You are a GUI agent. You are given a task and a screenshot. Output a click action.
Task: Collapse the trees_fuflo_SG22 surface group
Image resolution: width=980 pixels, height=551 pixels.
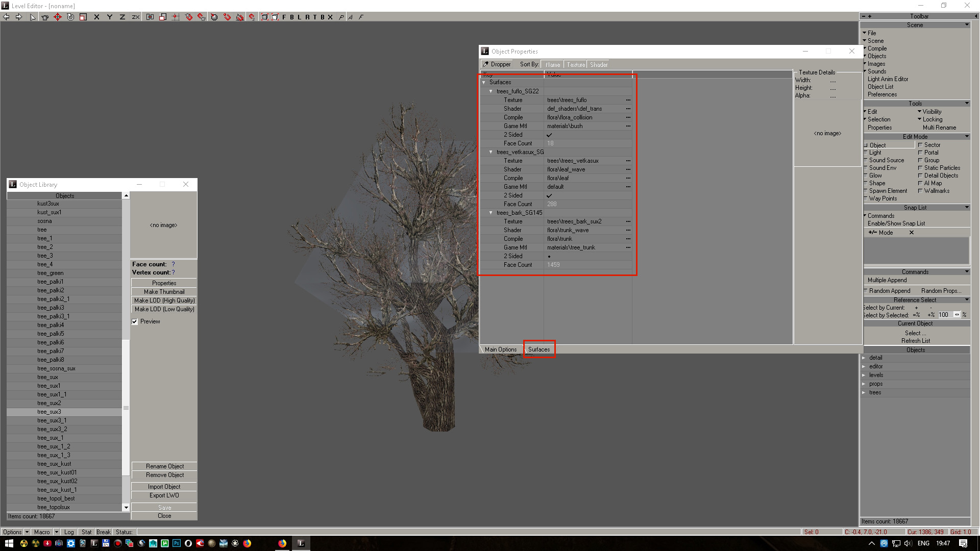coord(491,91)
